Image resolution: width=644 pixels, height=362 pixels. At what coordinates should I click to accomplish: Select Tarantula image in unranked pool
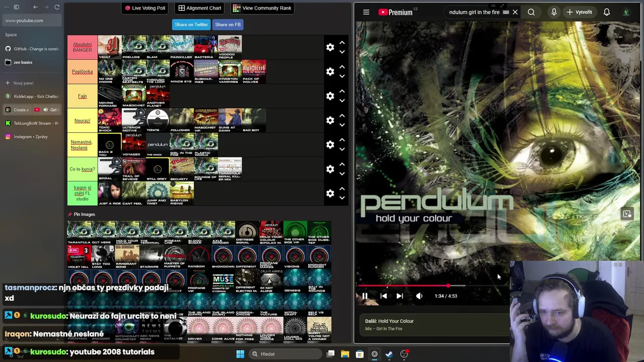point(79,233)
